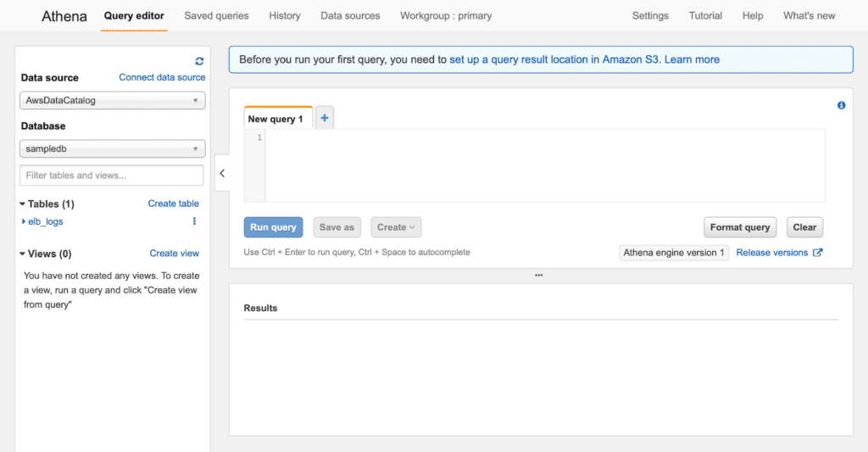Collapse the Tables section
Image resolution: width=868 pixels, height=452 pixels.
pos(23,204)
